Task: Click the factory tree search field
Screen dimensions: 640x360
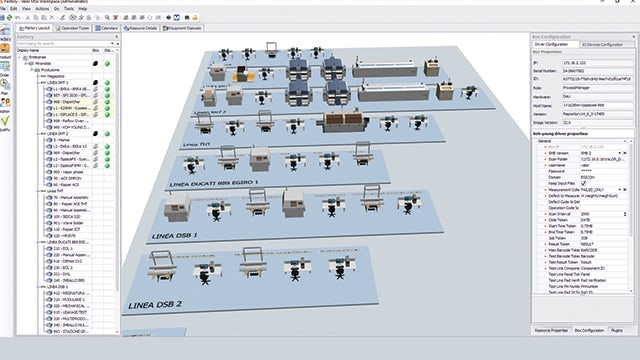Action: [63, 43]
